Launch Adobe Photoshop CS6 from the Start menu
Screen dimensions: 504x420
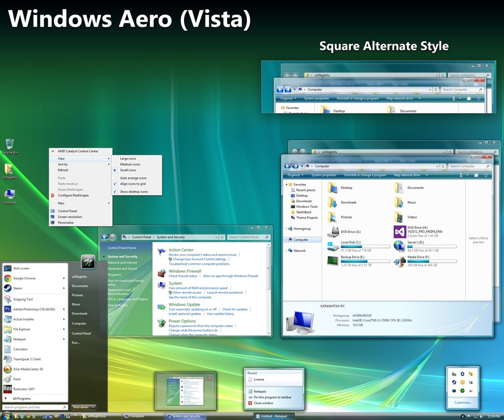[35, 309]
